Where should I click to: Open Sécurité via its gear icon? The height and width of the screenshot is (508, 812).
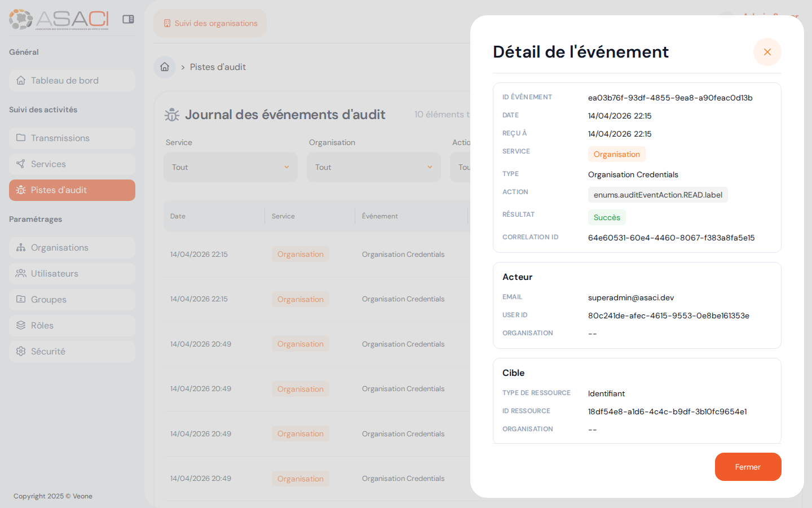[22, 351]
